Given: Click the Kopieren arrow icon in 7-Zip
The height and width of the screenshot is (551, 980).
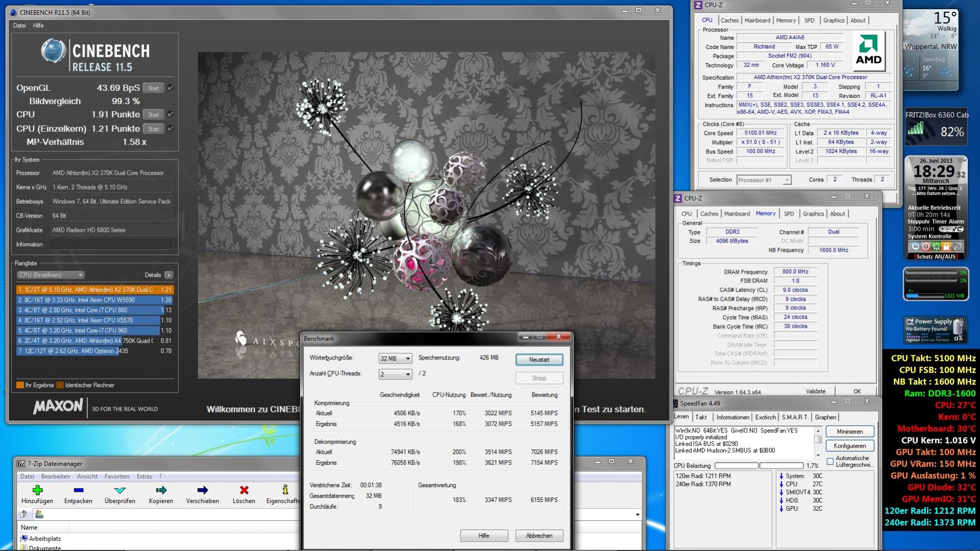Looking at the screenshot, I should pos(161,490).
